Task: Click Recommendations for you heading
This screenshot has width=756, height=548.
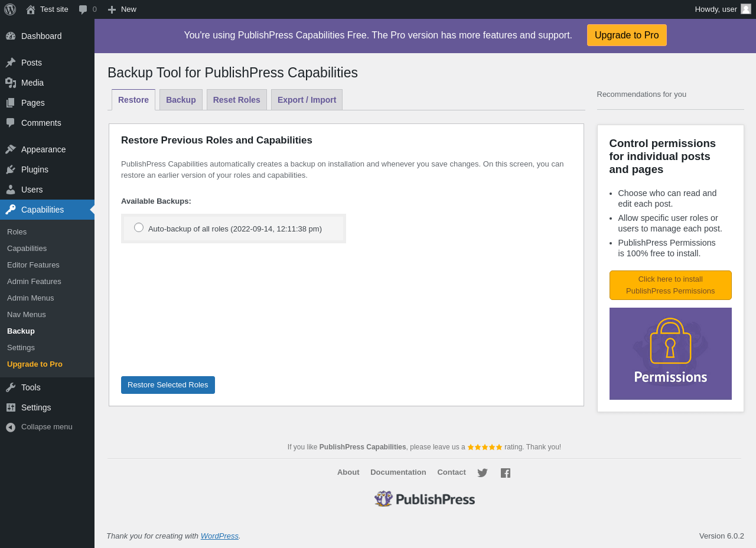Action: [x=641, y=94]
